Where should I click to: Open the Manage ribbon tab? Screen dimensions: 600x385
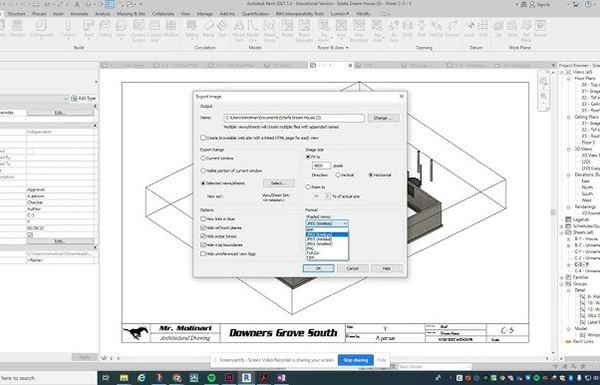(205, 14)
